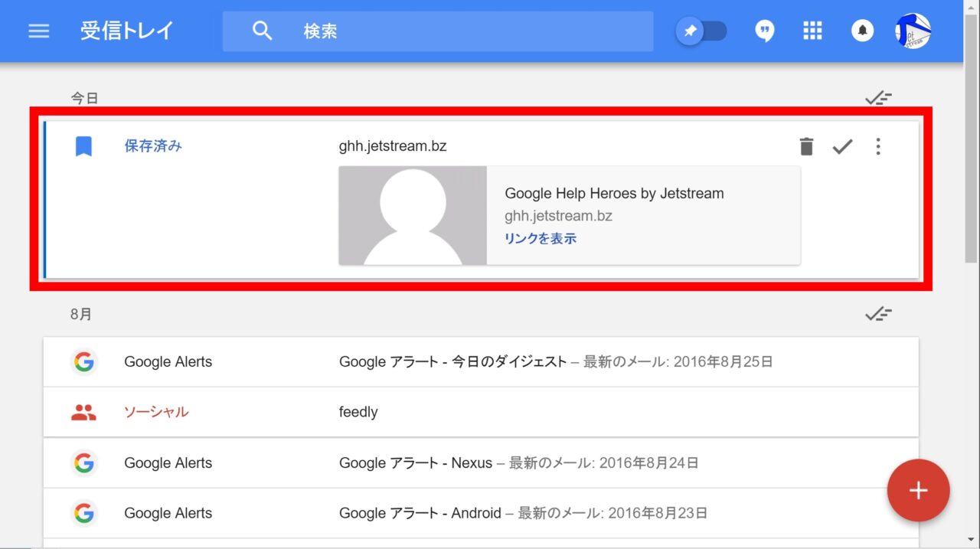Delete the saved ghh.jetstream.bz item
Screen dimensions: 980x549
pyautogui.click(x=806, y=146)
